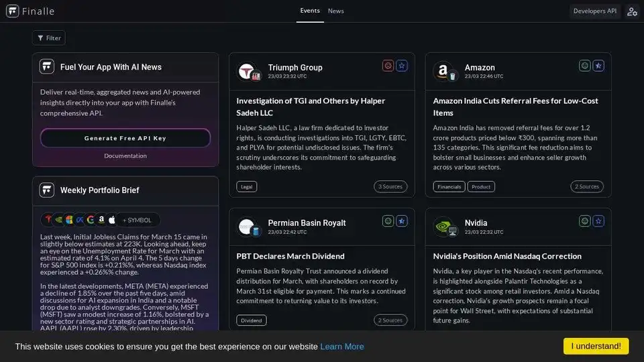Click Generate Free API Key button

click(125, 138)
